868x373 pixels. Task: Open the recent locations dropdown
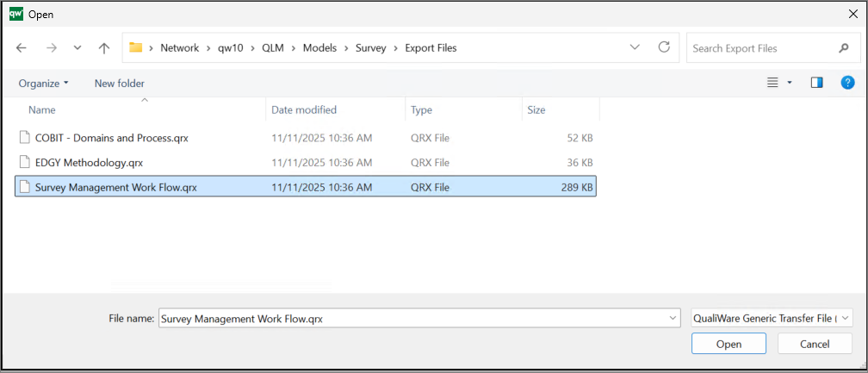click(x=77, y=48)
